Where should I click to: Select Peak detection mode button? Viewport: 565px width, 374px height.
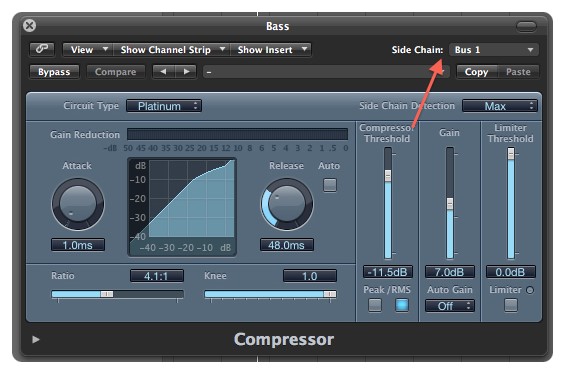[x=375, y=305]
